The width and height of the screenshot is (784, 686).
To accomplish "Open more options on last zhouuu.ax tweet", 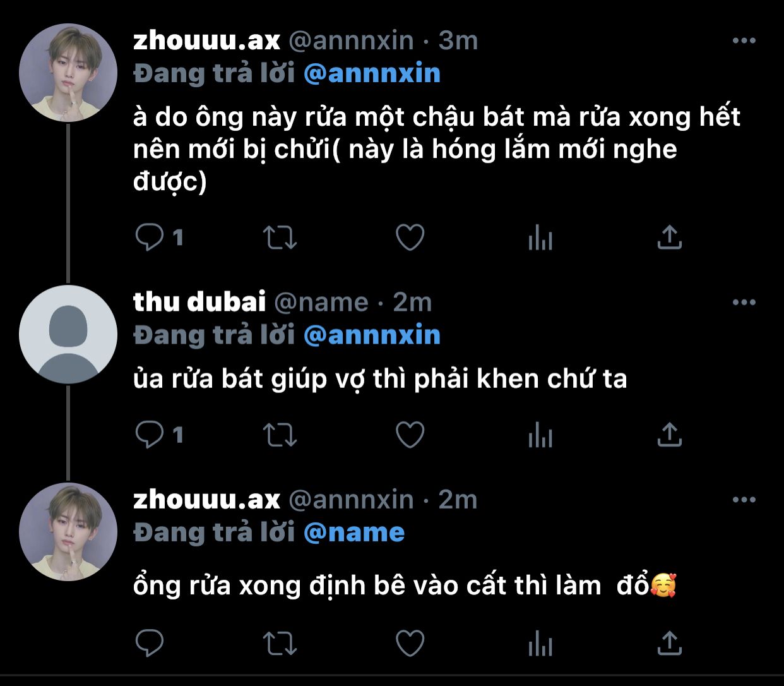I will 744,500.
